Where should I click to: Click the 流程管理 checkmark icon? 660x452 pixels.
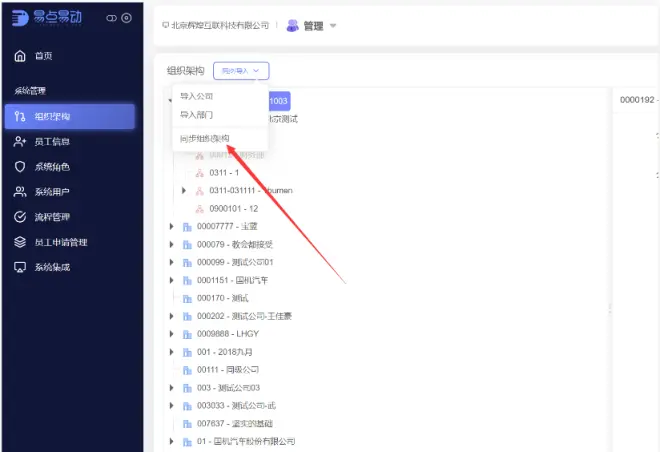click(19, 217)
